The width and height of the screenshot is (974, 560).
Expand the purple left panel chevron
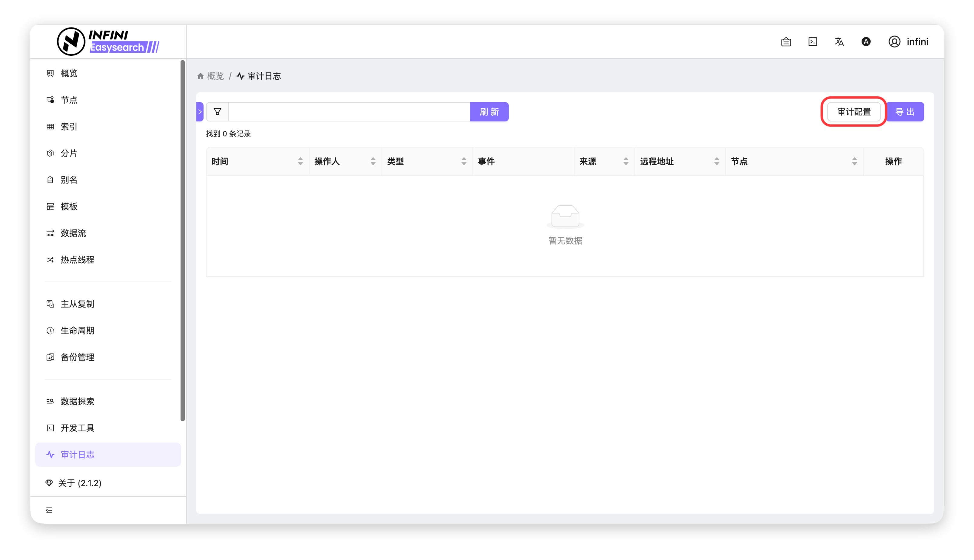[200, 111]
